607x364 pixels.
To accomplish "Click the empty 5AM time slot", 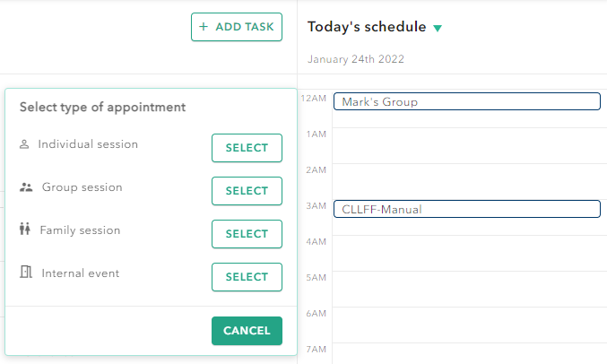I will 466,289.
